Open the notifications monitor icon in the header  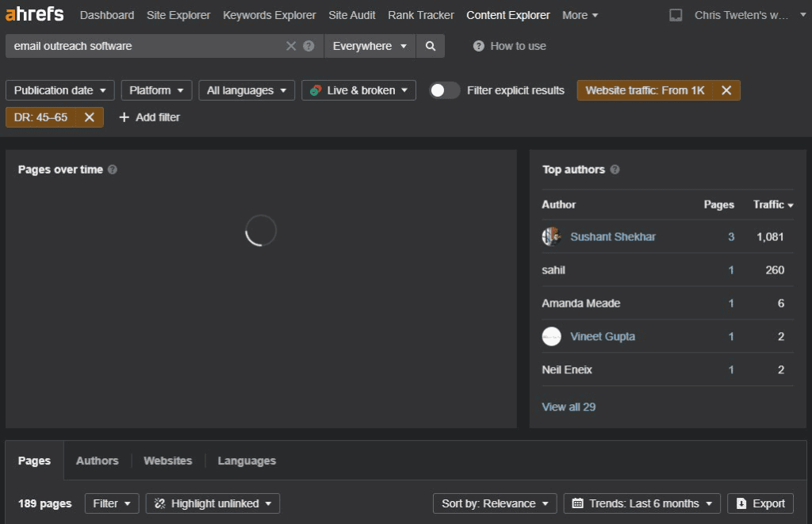tap(676, 16)
